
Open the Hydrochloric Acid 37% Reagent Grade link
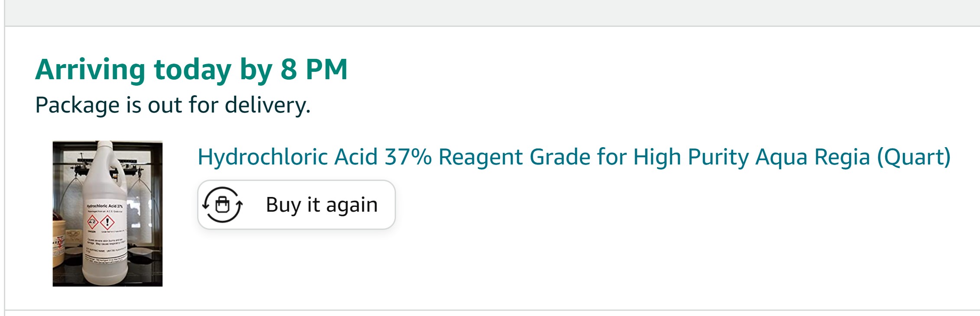tap(574, 157)
